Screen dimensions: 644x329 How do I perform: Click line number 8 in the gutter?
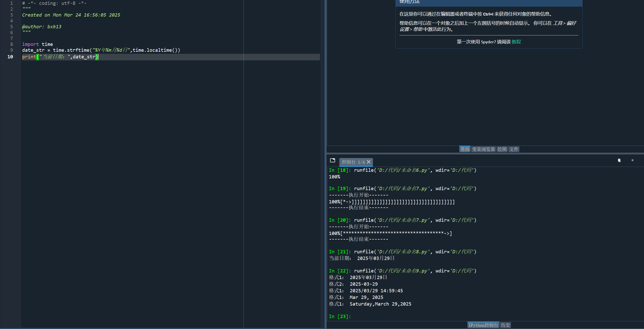tap(11, 44)
